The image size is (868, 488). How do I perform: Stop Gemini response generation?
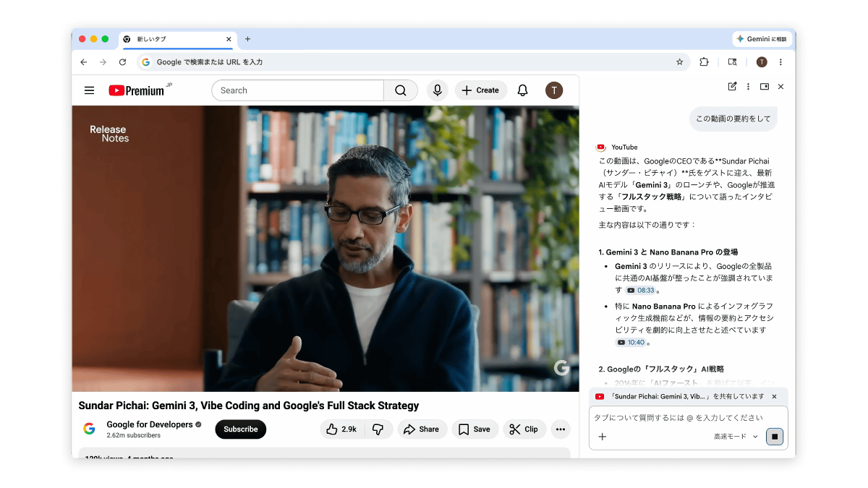[775, 437]
